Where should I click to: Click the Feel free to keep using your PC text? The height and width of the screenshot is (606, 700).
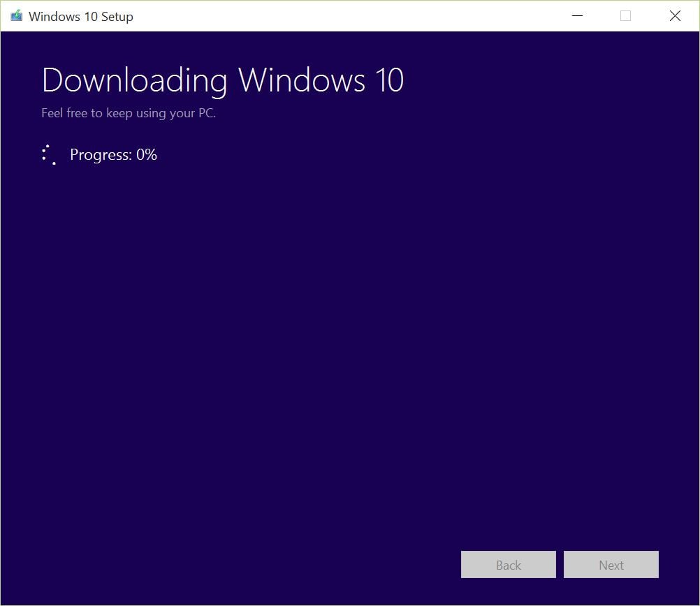pos(128,112)
